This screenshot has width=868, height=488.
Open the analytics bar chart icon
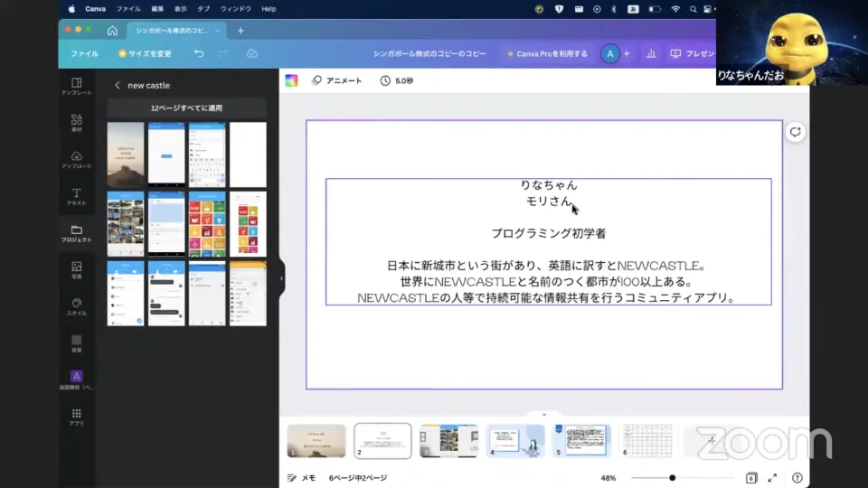point(651,53)
